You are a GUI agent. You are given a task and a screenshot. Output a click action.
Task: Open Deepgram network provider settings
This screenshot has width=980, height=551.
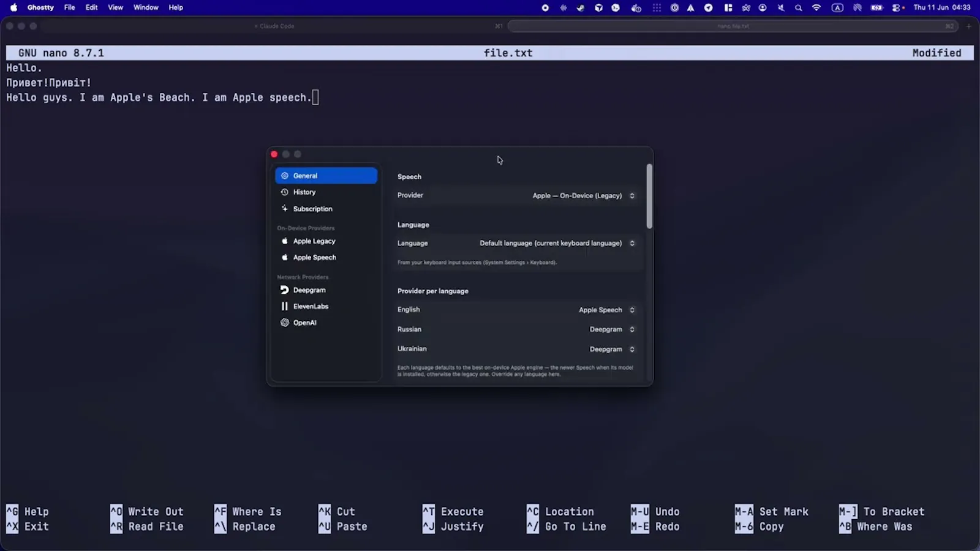326,290
